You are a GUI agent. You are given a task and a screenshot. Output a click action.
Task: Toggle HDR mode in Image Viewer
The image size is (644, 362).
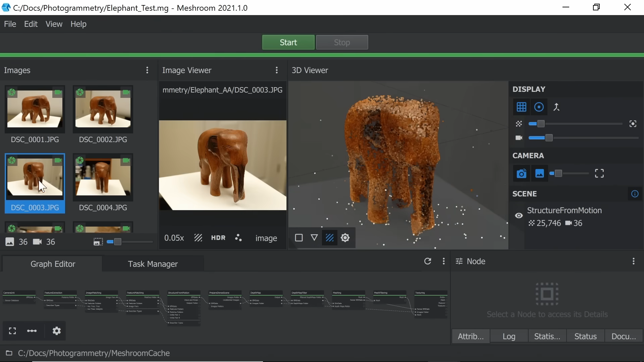pos(218,238)
